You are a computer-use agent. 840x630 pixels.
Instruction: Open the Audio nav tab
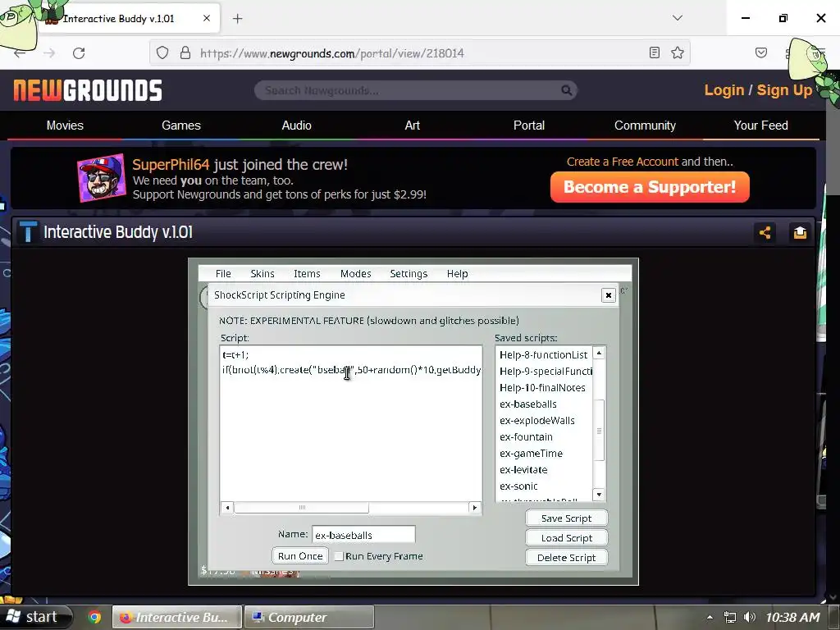pos(297,126)
